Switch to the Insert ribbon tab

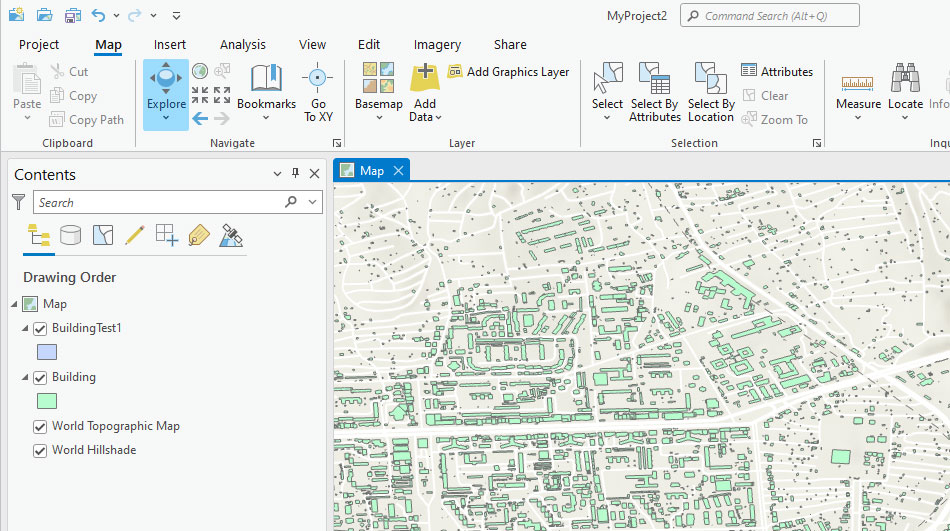point(170,45)
